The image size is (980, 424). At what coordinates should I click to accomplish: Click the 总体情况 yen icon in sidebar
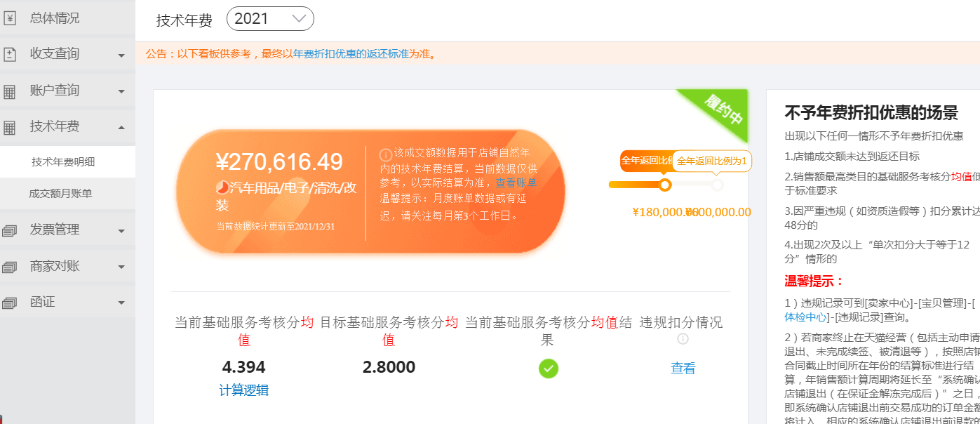pyautogui.click(x=10, y=19)
